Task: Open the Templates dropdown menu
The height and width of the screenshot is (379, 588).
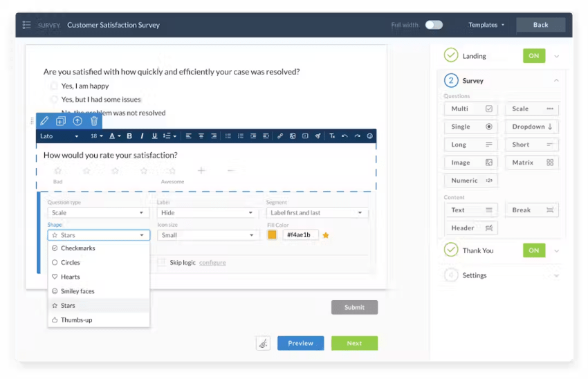Action: [486, 25]
